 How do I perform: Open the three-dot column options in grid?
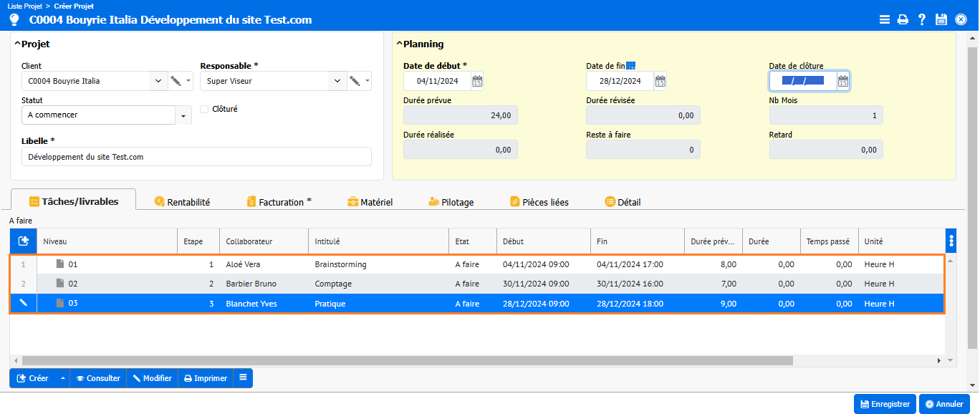(x=951, y=241)
